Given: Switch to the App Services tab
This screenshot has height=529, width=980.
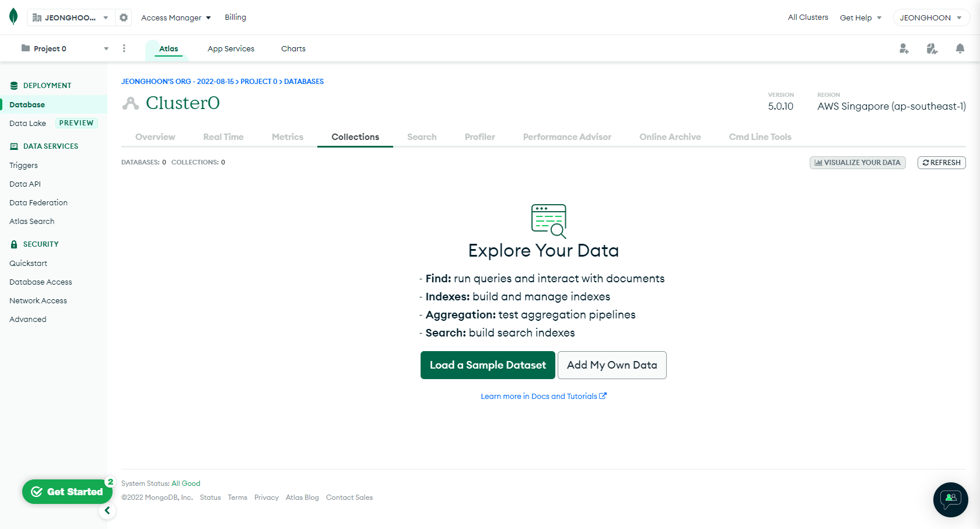Looking at the screenshot, I should [x=231, y=49].
